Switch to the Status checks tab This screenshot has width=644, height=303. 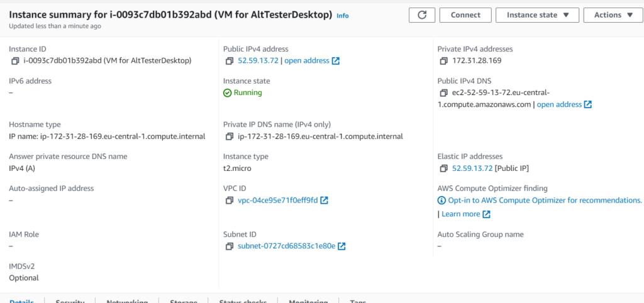[x=243, y=301]
